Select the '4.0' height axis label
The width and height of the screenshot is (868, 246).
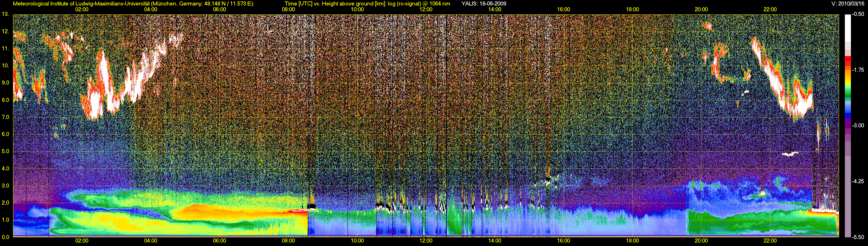5,168
